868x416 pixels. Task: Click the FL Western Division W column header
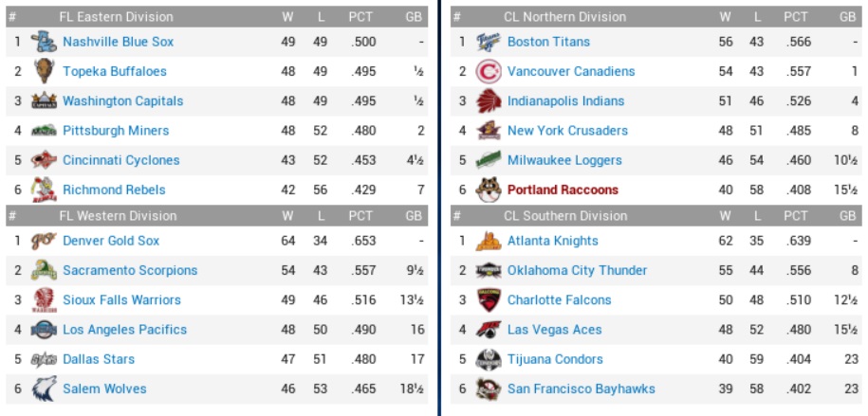pos(287,216)
